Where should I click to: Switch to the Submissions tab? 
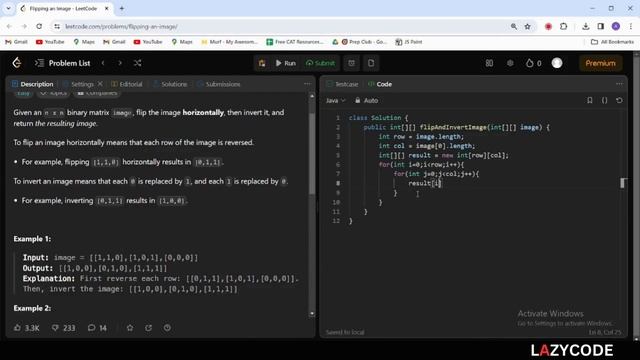pyautogui.click(x=219, y=84)
